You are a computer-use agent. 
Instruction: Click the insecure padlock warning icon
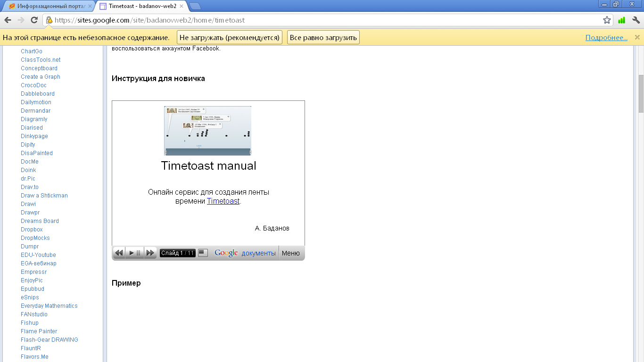pos(49,20)
